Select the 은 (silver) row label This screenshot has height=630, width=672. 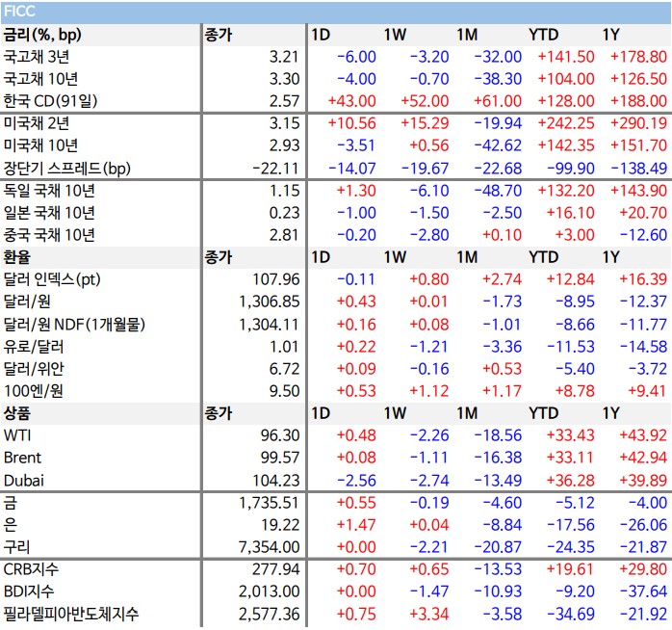(11, 525)
